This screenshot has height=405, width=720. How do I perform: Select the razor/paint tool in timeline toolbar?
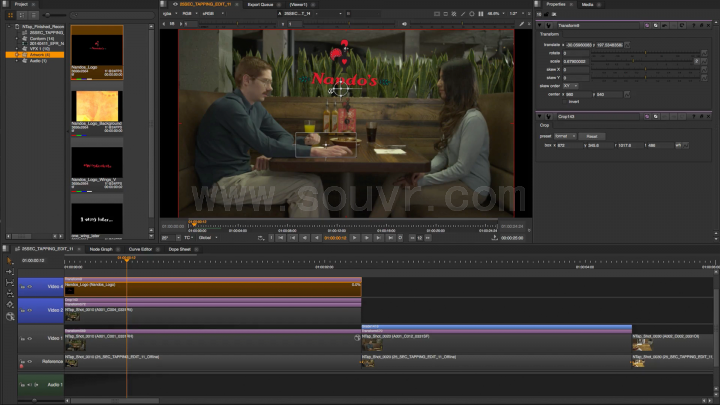point(10,304)
